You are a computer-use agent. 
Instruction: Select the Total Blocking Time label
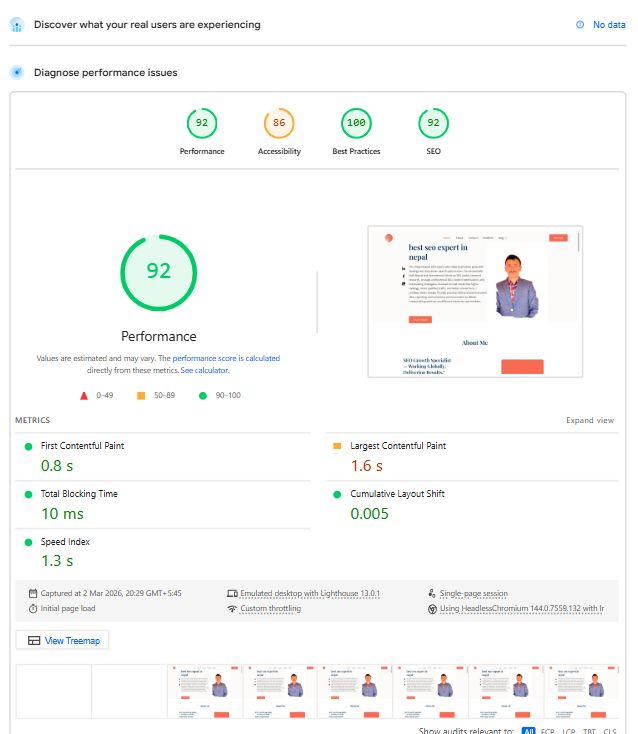(79, 493)
